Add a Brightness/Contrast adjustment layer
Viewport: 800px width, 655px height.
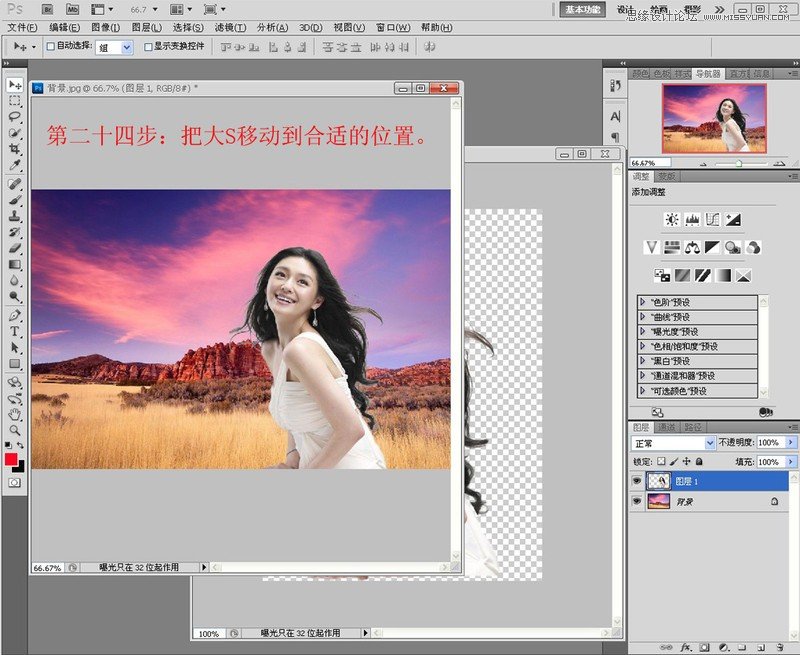pos(672,219)
